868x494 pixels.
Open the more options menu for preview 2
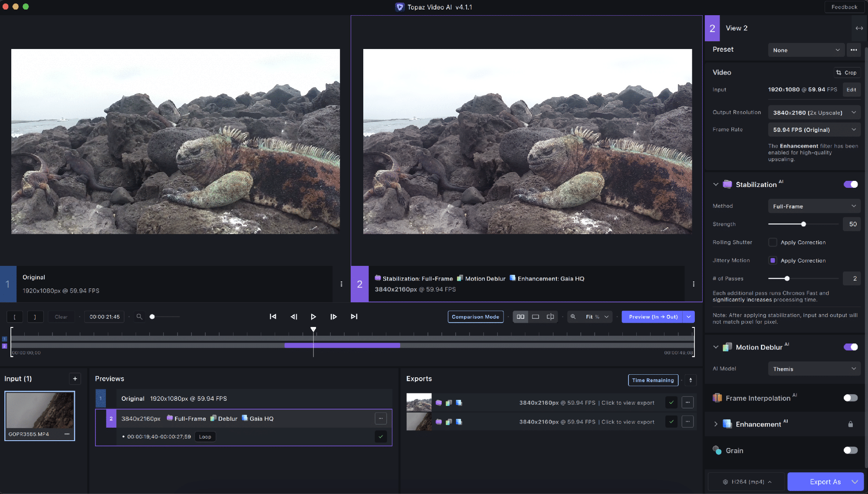tap(381, 419)
